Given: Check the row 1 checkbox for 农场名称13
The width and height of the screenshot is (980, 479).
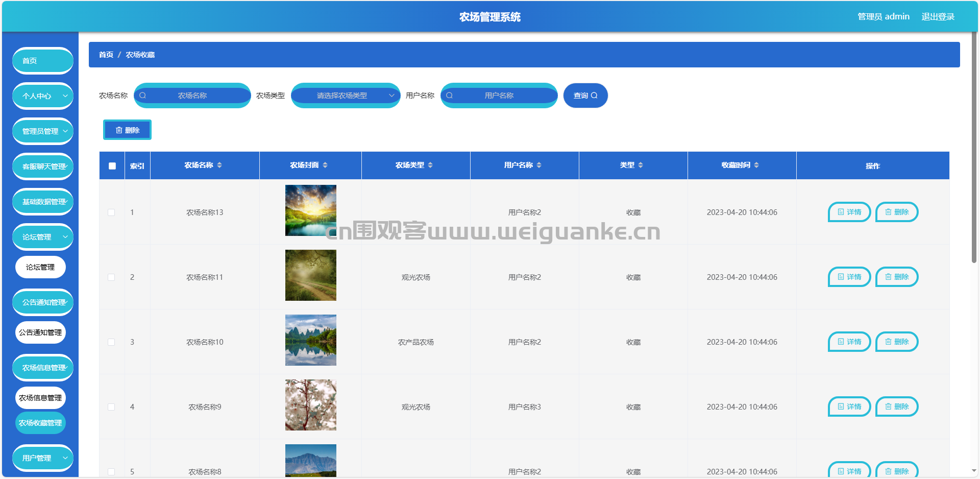Looking at the screenshot, I should point(111,212).
